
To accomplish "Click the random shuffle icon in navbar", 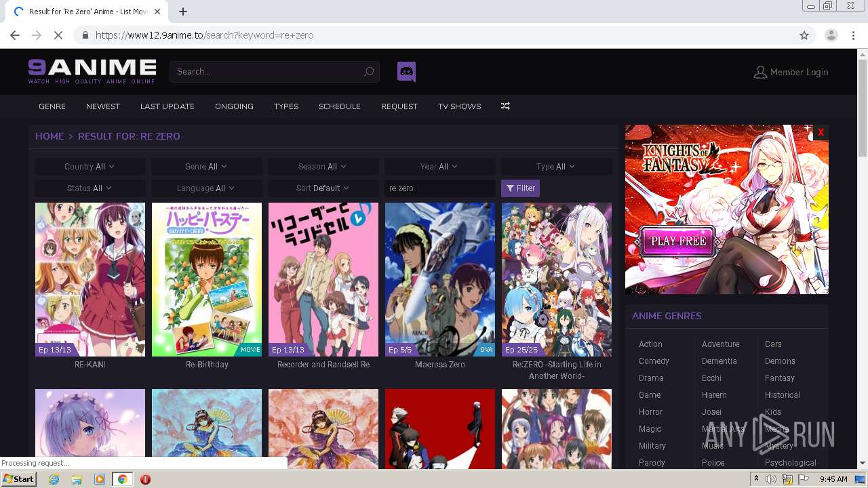I will [505, 106].
